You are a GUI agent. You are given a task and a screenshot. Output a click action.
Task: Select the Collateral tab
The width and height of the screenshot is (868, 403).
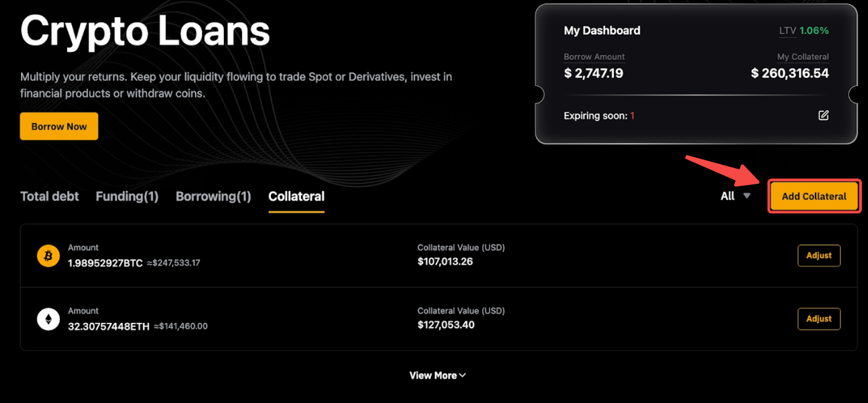[x=297, y=196]
